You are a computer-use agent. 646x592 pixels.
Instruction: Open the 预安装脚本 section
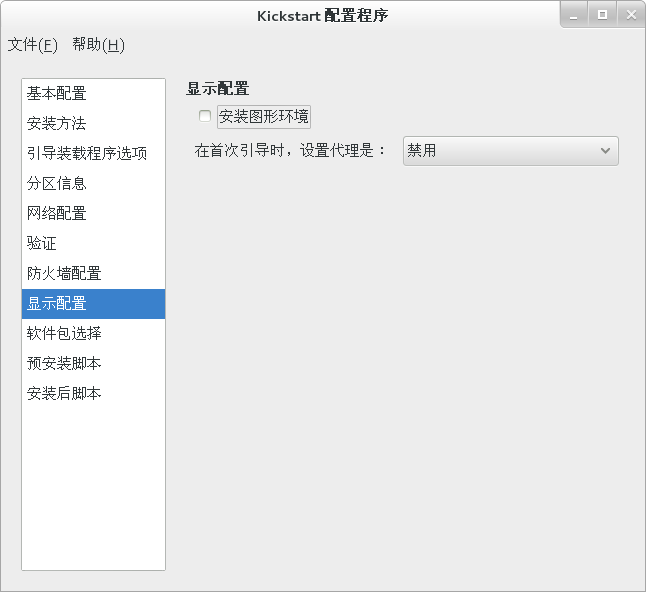[94, 363]
